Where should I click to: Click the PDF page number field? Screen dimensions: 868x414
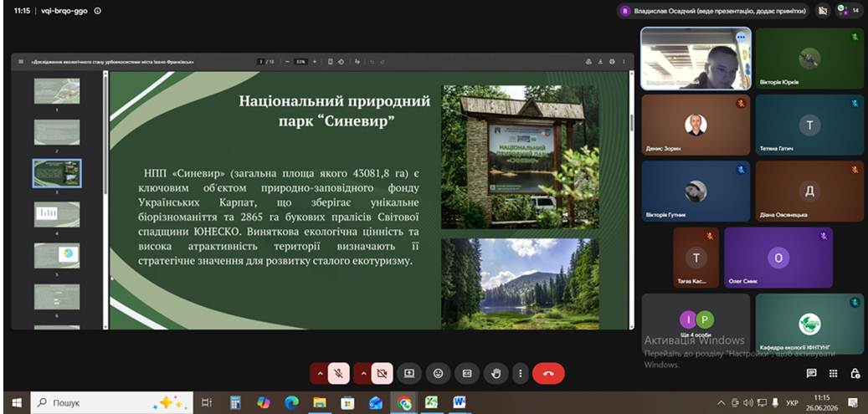pyautogui.click(x=262, y=61)
